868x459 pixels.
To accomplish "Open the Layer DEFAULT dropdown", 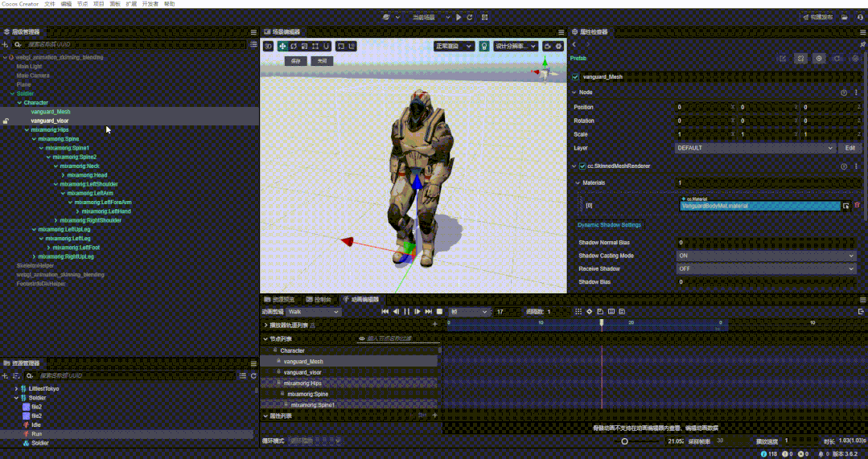I will (x=755, y=148).
